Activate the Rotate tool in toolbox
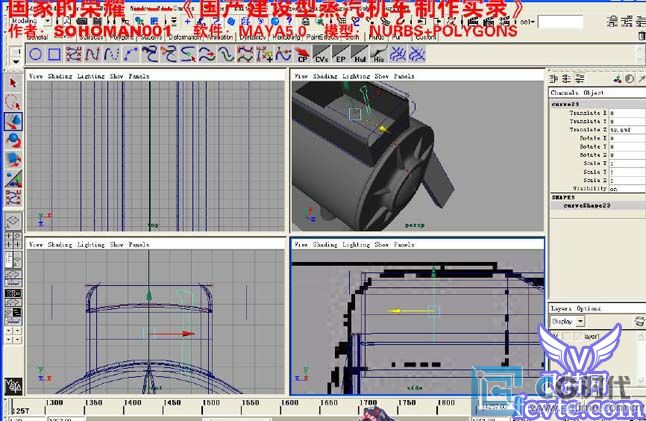This screenshot has width=646, height=421. [x=13, y=141]
